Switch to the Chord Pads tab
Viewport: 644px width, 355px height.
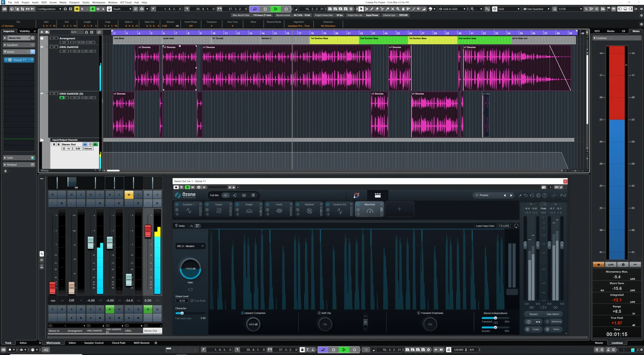pyautogui.click(x=118, y=342)
